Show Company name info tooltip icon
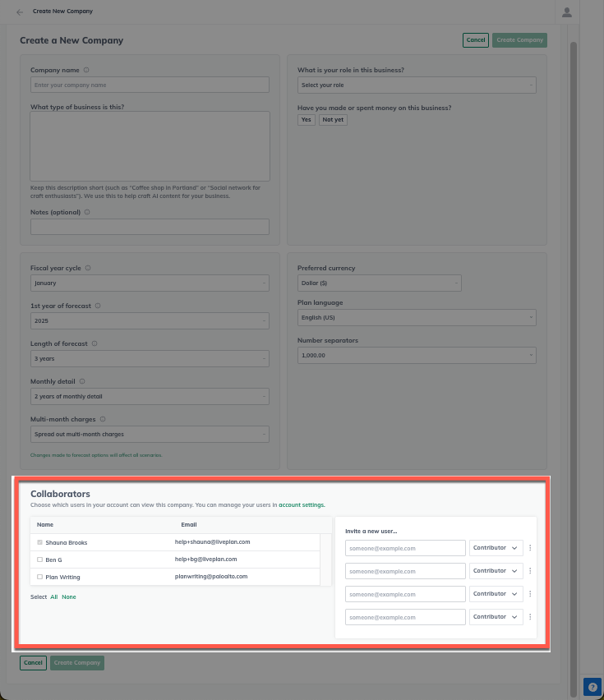The width and height of the screenshot is (604, 700). tap(86, 70)
